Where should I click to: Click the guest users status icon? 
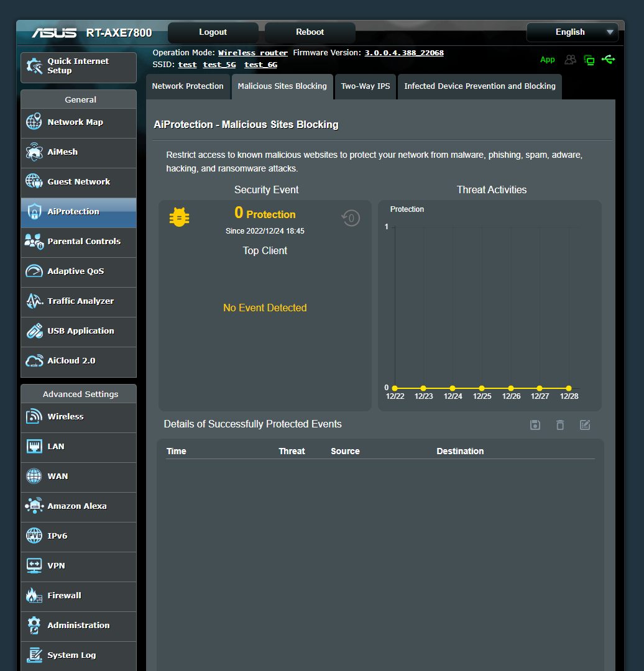tap(570, 60)
